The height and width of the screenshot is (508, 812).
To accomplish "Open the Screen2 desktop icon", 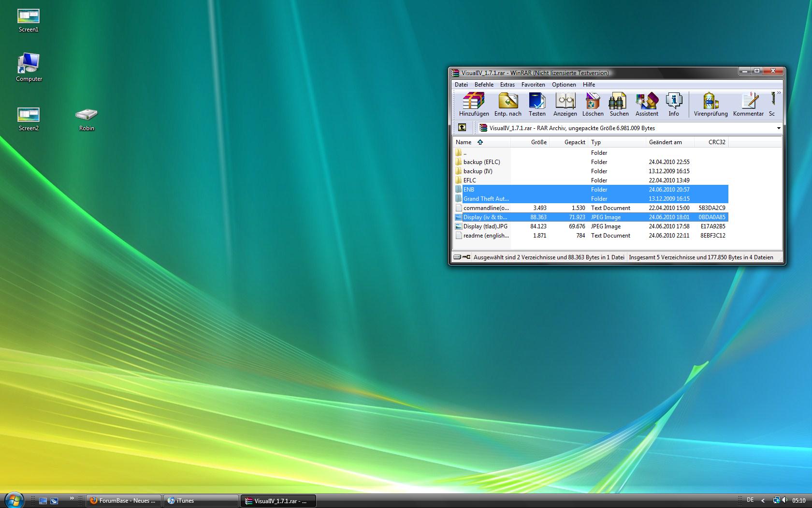I will click(29, 120).
